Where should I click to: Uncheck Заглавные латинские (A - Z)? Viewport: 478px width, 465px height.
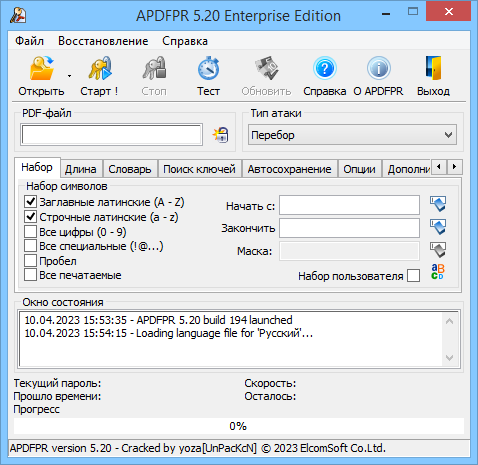[30, 202]
